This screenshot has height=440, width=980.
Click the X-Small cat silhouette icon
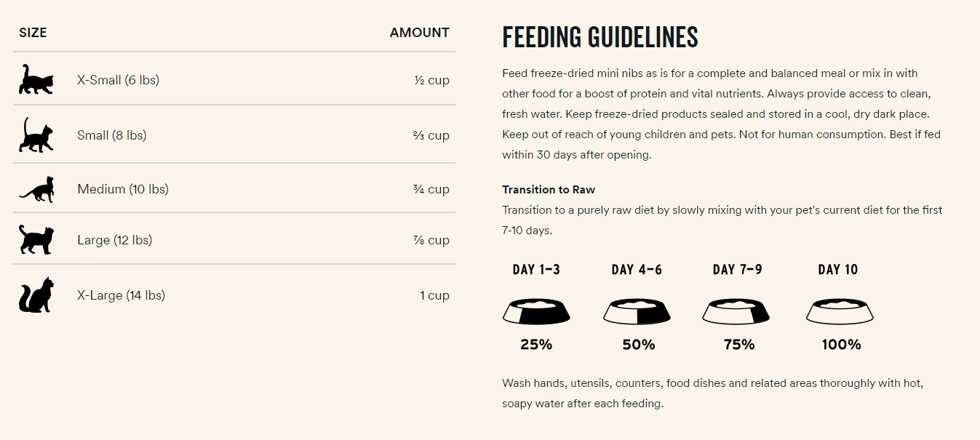pos(36,79)
